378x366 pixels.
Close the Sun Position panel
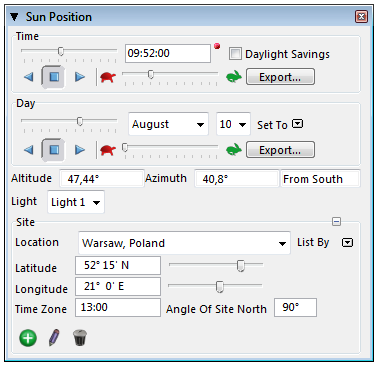pos(361,16)
